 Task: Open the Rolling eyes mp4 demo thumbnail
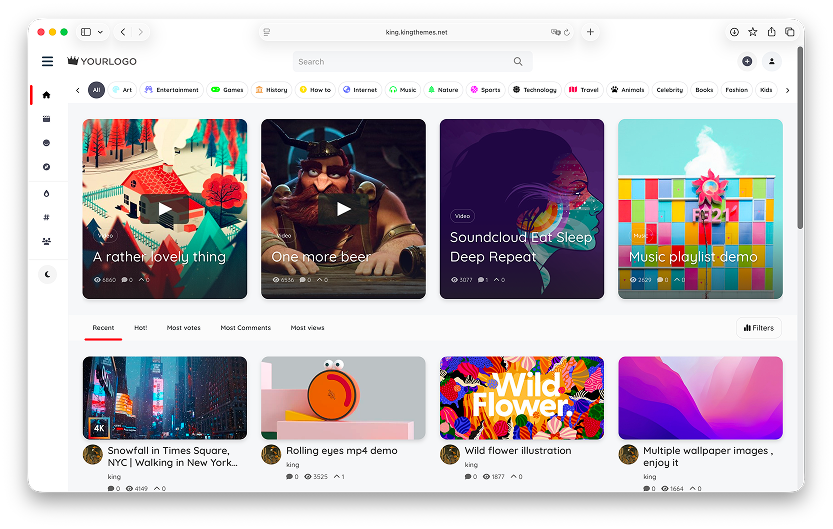tap(343, 398)
